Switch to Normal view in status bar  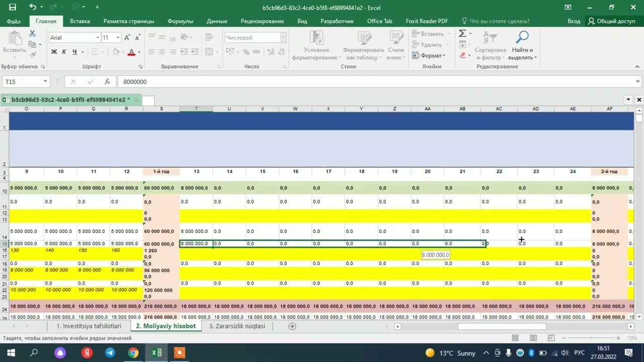point(515,338)
